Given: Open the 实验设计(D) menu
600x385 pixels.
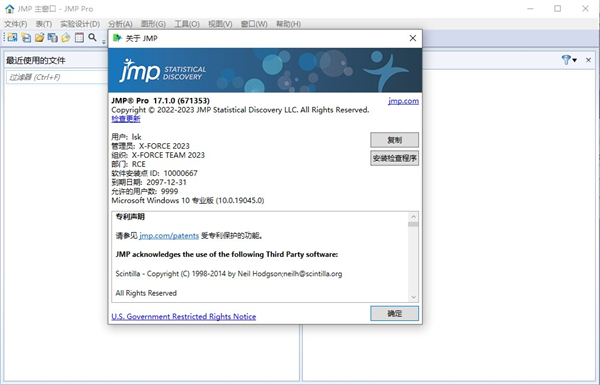Looking at the screenshot, I should 80,24.
